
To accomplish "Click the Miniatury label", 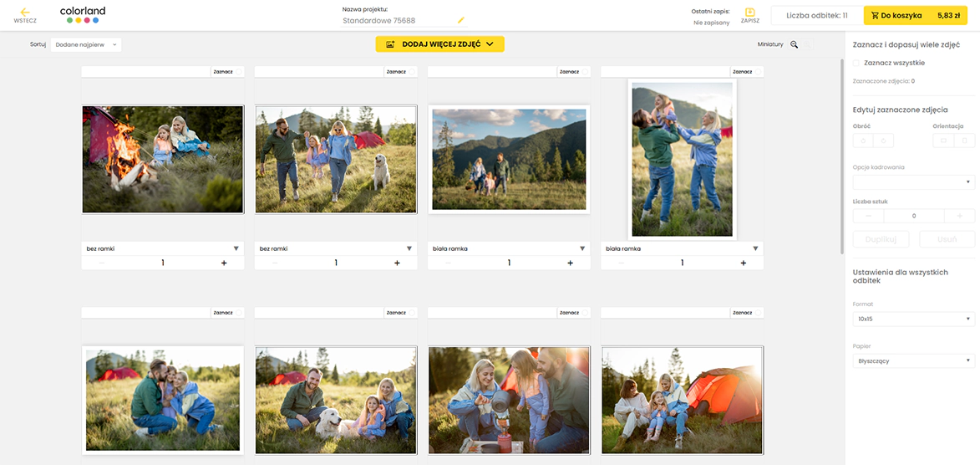I will (770, 44).
